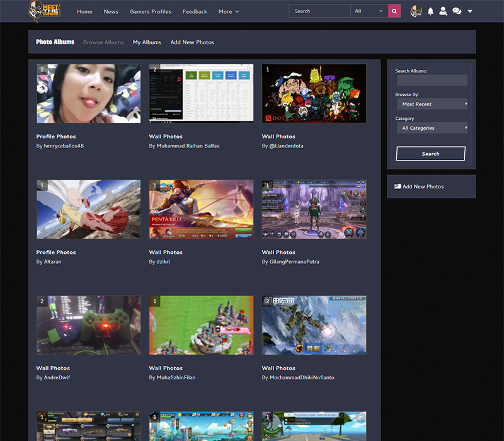Open the notifications bell

coord(431,11)
